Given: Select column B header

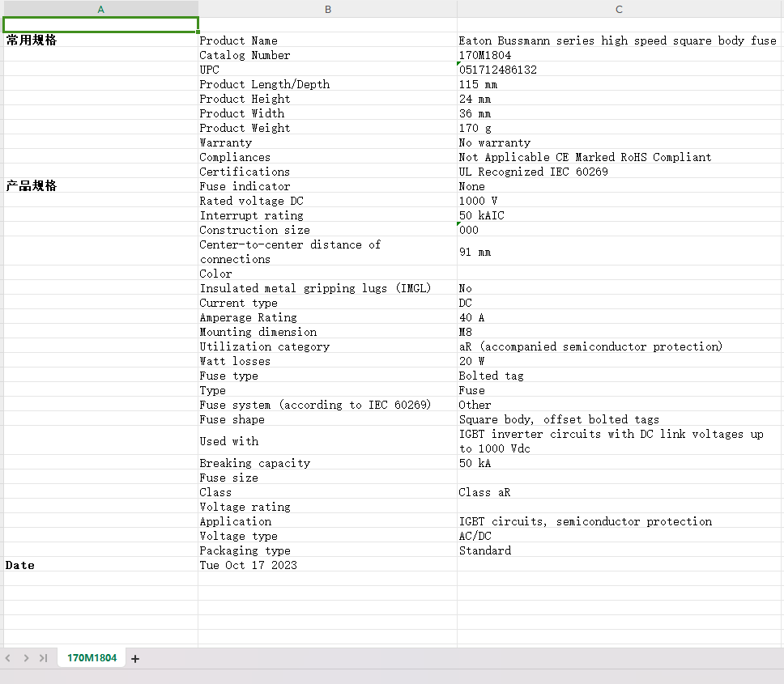Looking at the screenshot, I should point(327,9).
